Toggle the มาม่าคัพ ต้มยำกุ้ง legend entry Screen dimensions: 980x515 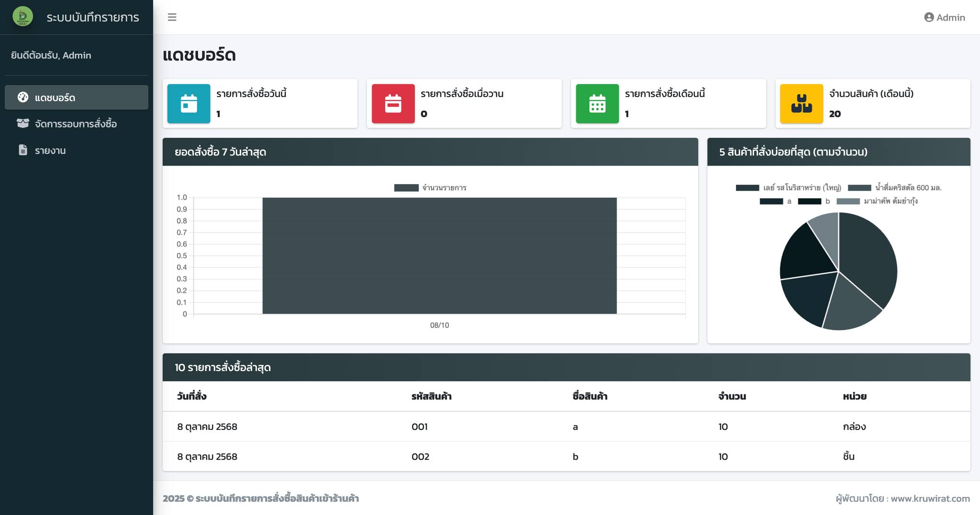[877, 201]
